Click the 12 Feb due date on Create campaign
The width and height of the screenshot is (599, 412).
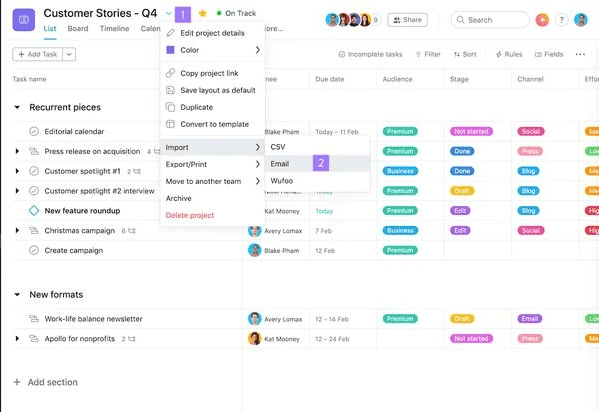point(325,251)
